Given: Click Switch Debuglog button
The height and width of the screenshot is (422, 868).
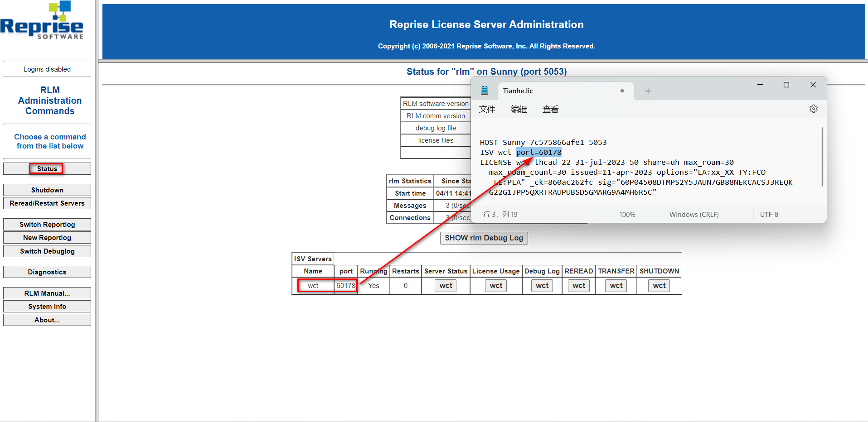Looking at the screenshot, I should click(x=47, y=251).
